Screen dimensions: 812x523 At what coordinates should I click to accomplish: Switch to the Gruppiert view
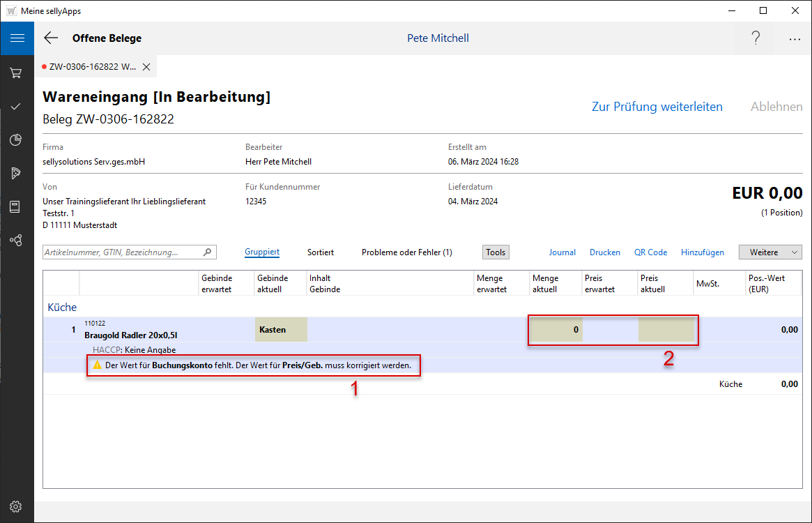pyautogui.click(x=262, y=252)
